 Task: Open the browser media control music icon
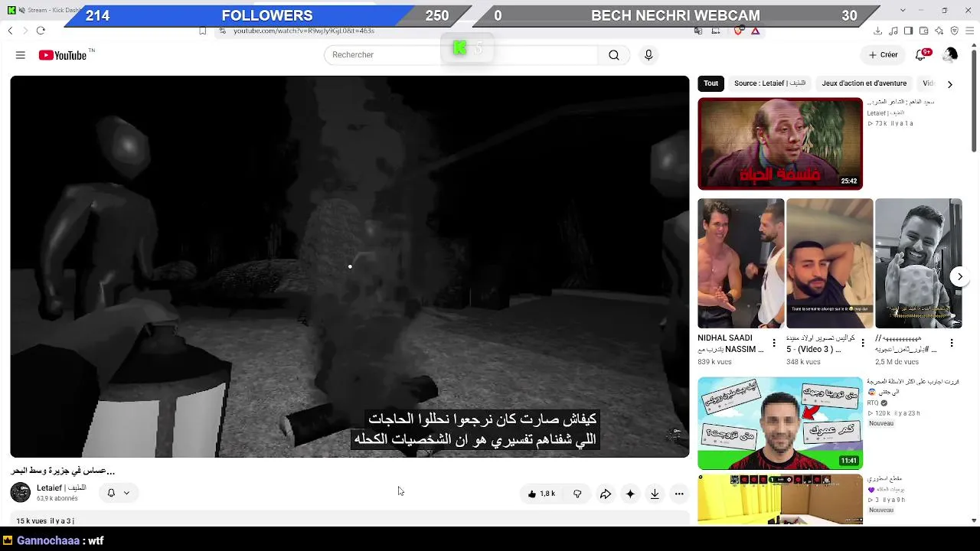pyautogui.click(x=893, y=31)
